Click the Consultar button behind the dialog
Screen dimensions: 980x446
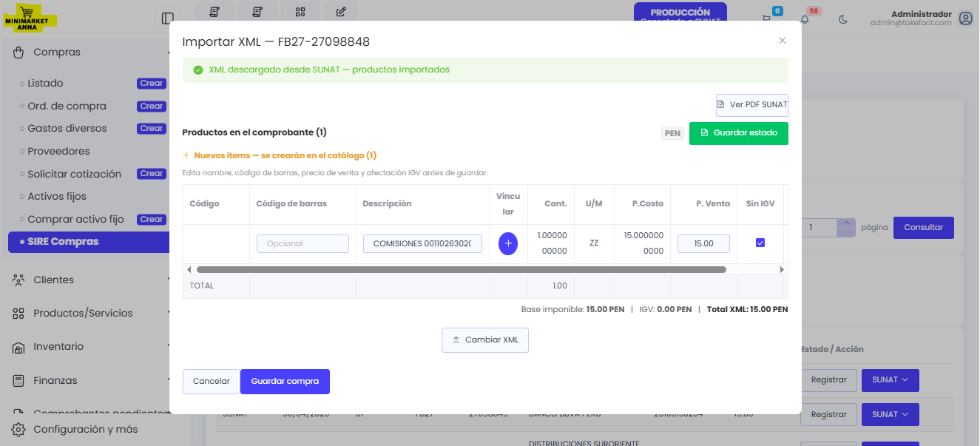coord(924,227)
